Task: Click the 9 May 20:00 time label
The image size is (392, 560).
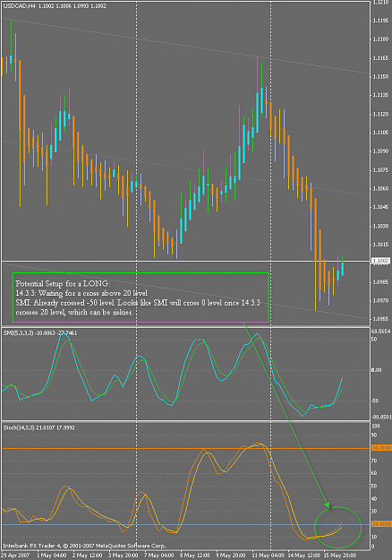Action: pos(231,556)
